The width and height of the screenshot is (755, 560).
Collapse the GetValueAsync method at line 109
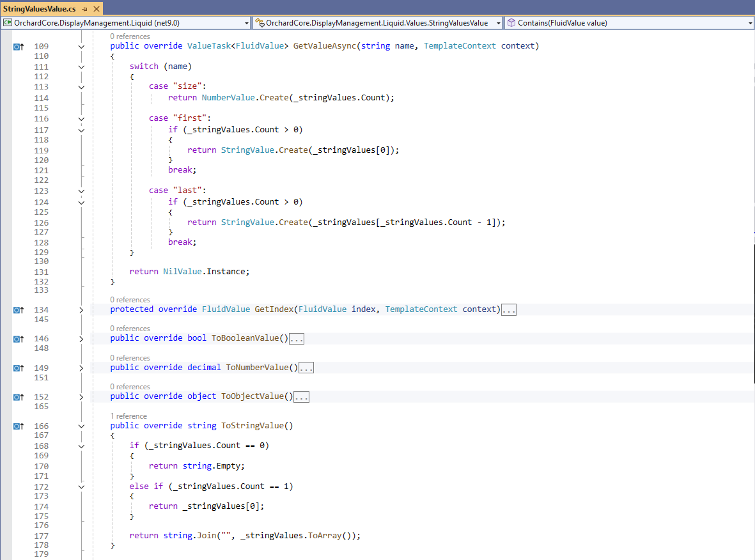[81, 47]
